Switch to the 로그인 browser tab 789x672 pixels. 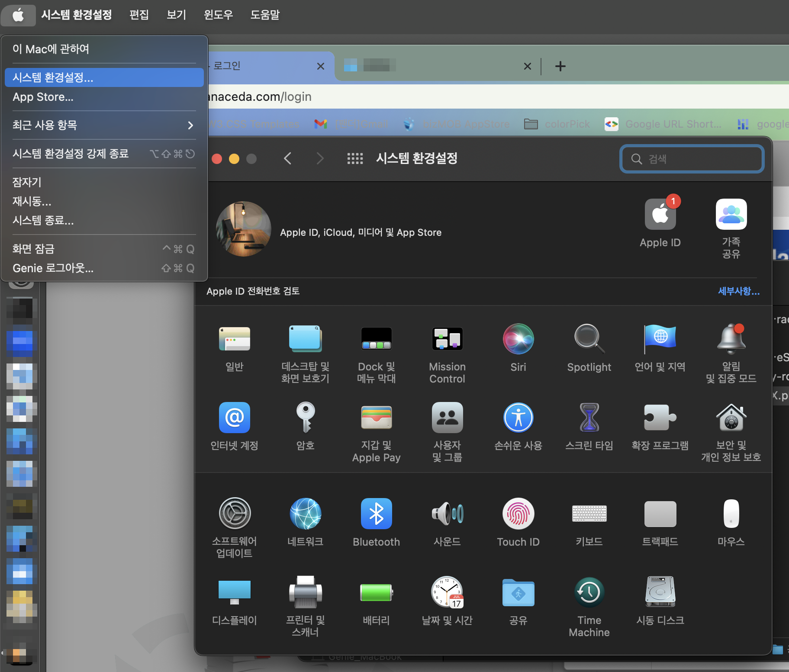point(260,66)
